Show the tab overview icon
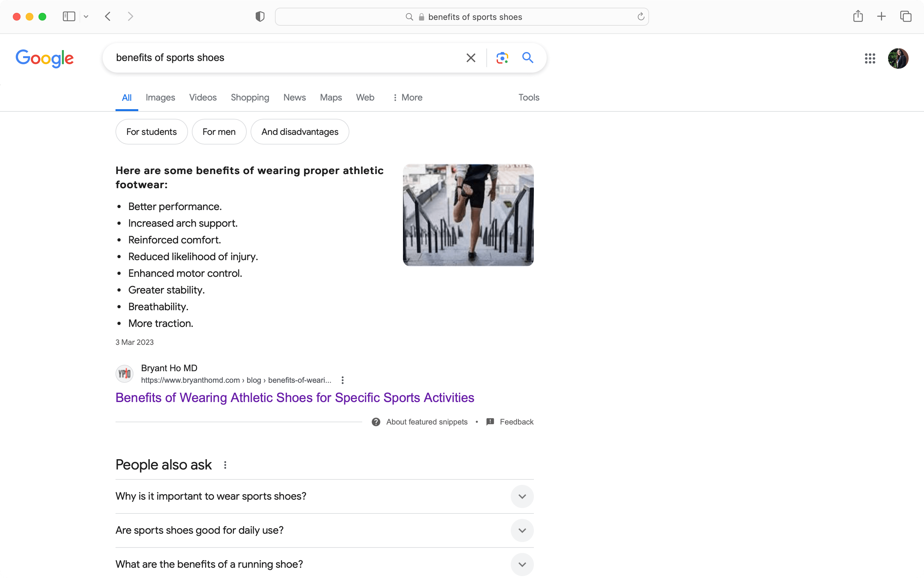 click(906, 16)
